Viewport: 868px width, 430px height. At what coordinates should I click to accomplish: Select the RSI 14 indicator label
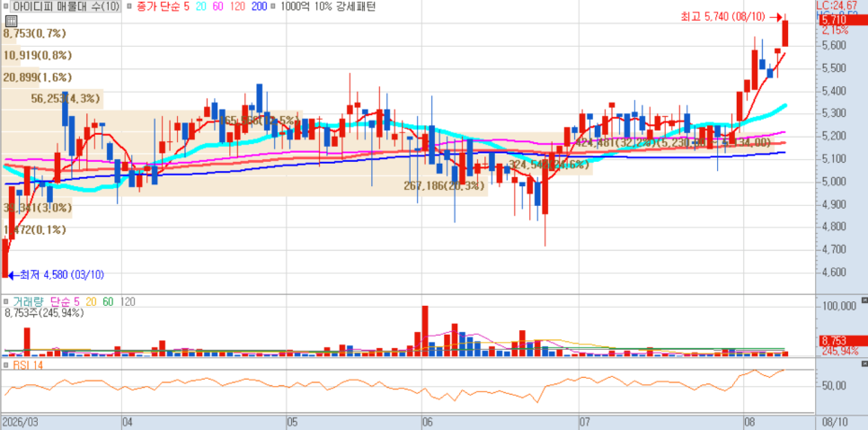28,364
